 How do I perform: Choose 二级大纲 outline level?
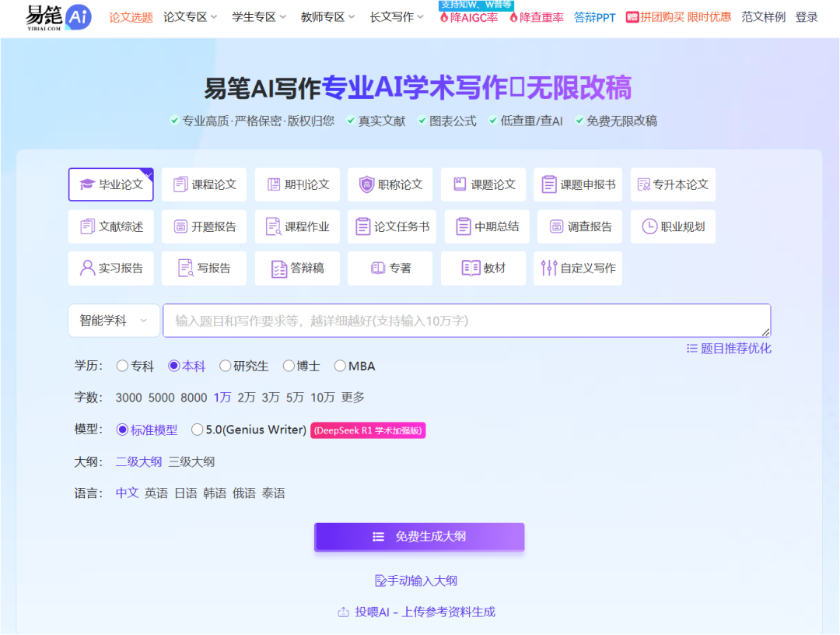[138, 462]
